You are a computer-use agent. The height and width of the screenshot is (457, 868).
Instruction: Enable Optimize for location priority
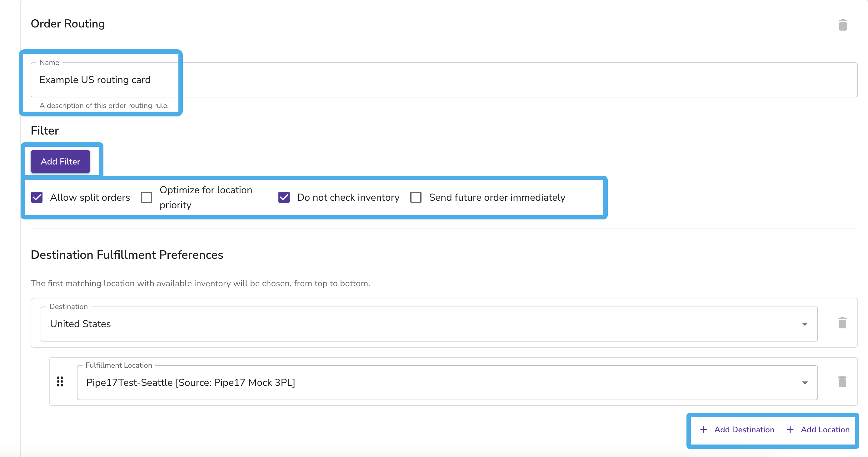pos(147,197)
